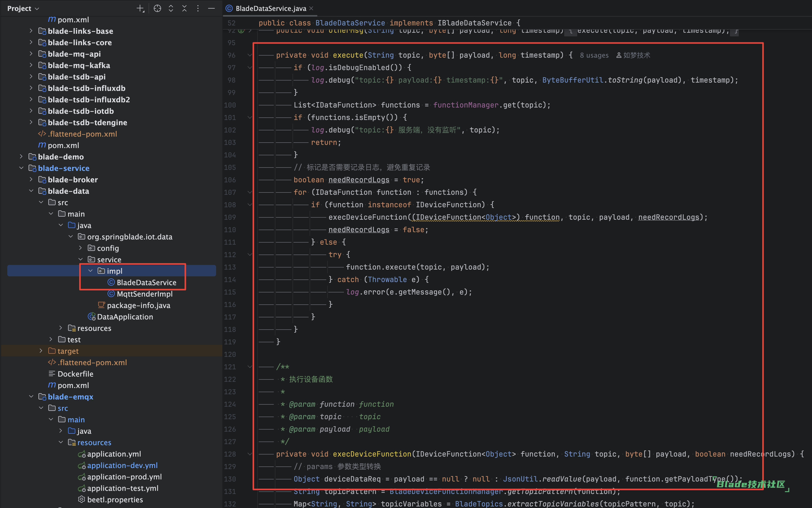
Task: Click the Expand All icon in Project toolbar
Action: tap(171, 8)
